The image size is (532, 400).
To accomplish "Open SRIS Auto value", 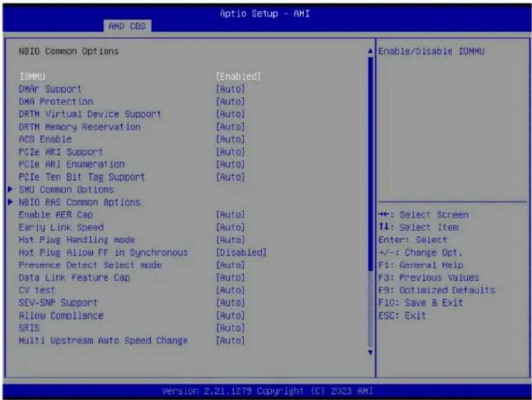I will (230, 328).
